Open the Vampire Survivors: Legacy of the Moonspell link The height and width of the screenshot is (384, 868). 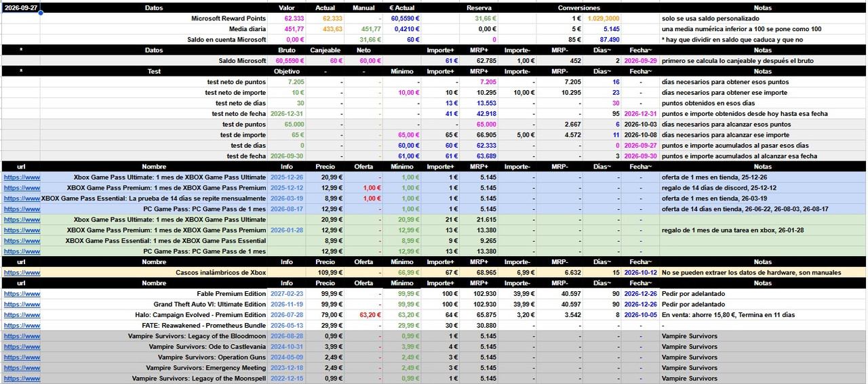pyautogui.click(x=22, y=379)
